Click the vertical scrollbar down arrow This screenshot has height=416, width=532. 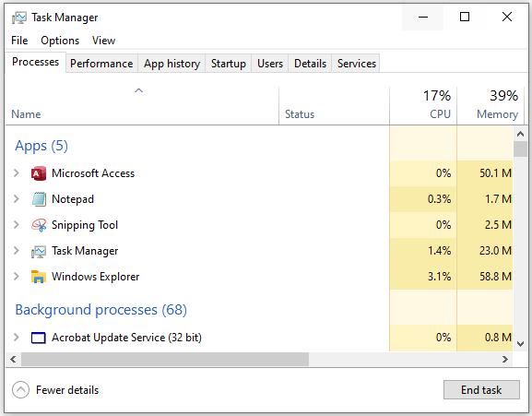tap(520, 344)
